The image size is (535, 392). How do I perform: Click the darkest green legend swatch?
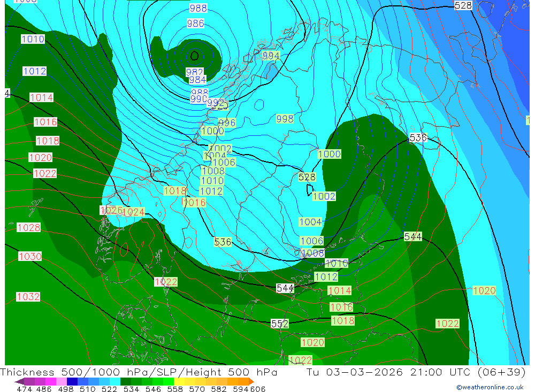(x=126, y=381)
